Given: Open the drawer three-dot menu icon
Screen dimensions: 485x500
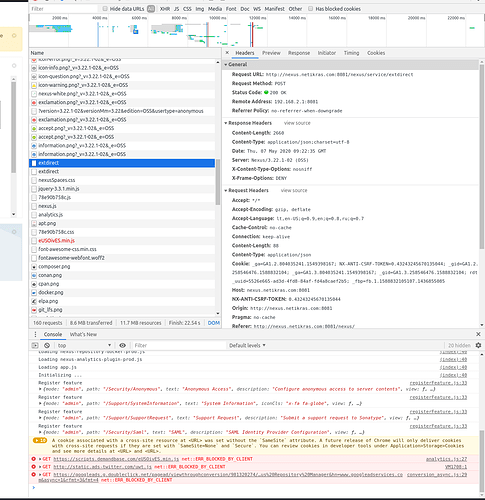Looking at the screenshot, I should 35,334.
